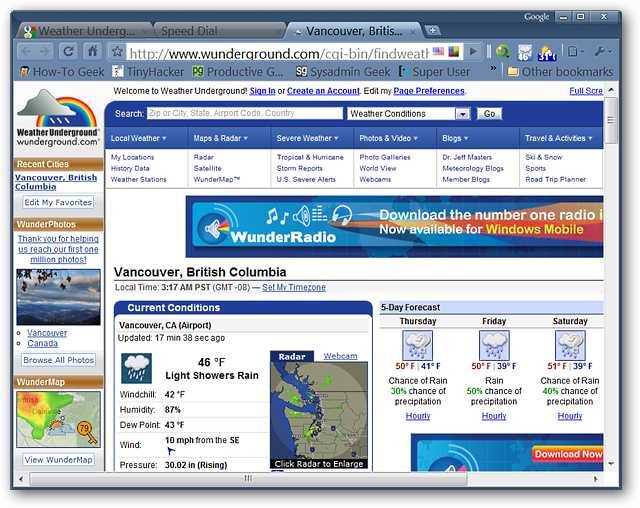Open the How-To Geek bookmark
This screenshot has height=508, width=640.
pos(62,72)
